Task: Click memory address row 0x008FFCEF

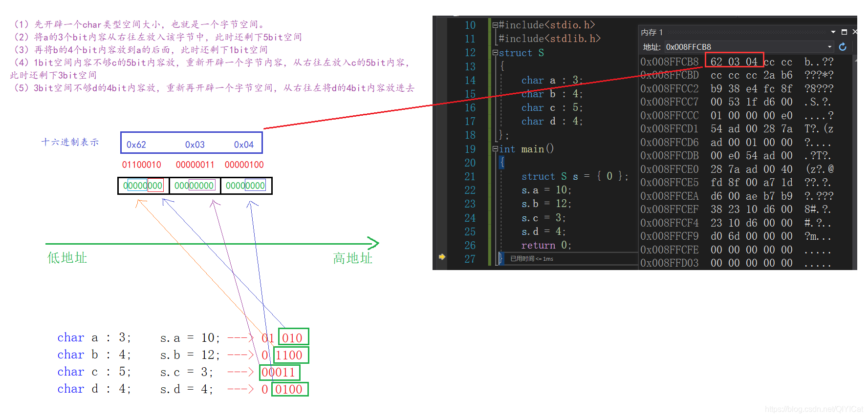Action: click(670, 209)
